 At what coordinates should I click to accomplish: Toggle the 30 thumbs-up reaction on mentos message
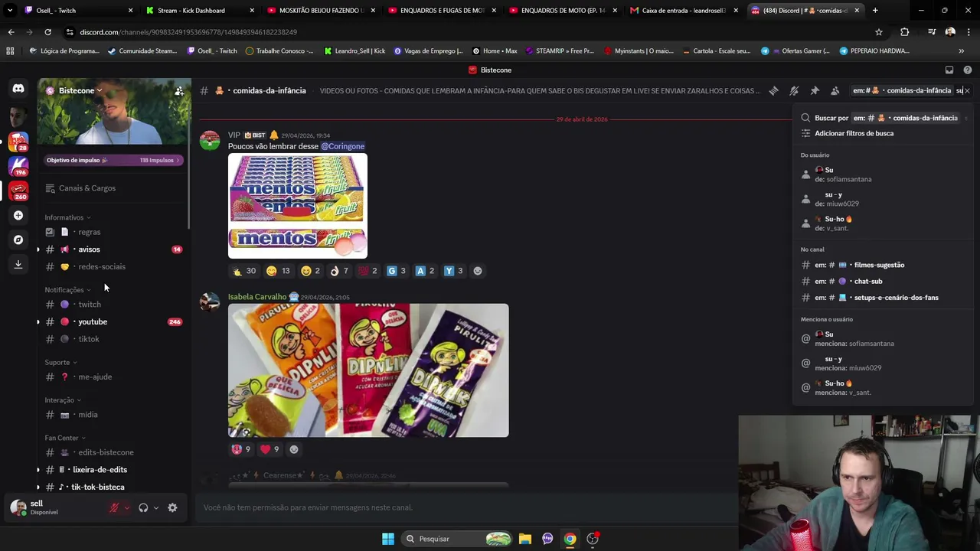tap(244, 271)
